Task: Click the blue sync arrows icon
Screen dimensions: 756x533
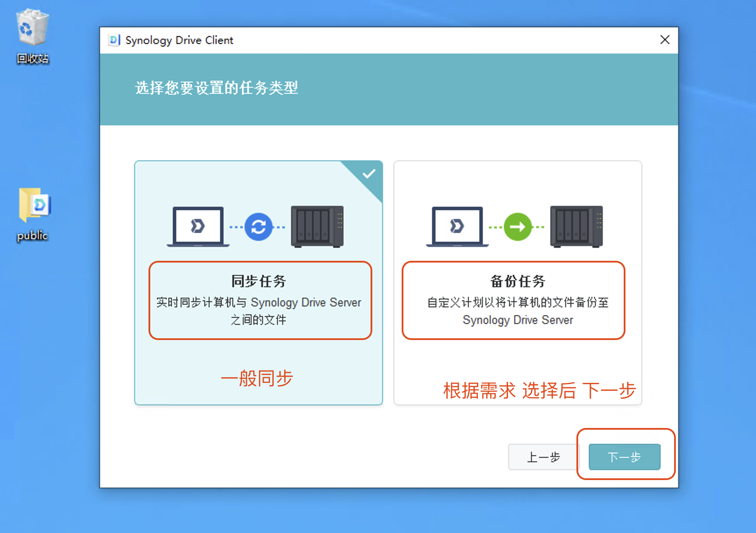Action: tap(258, 227)
